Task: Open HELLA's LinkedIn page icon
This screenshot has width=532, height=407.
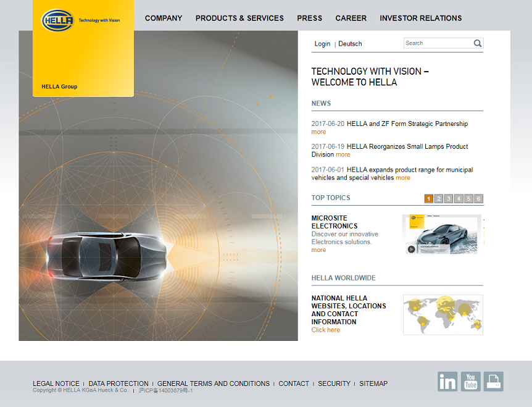Action: click(x=447, y=382)
